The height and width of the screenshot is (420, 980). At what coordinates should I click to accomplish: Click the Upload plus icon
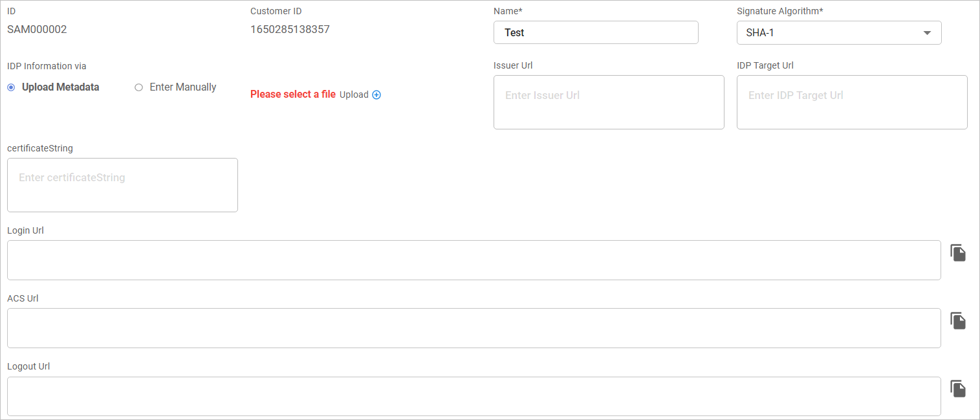[376, 95]
